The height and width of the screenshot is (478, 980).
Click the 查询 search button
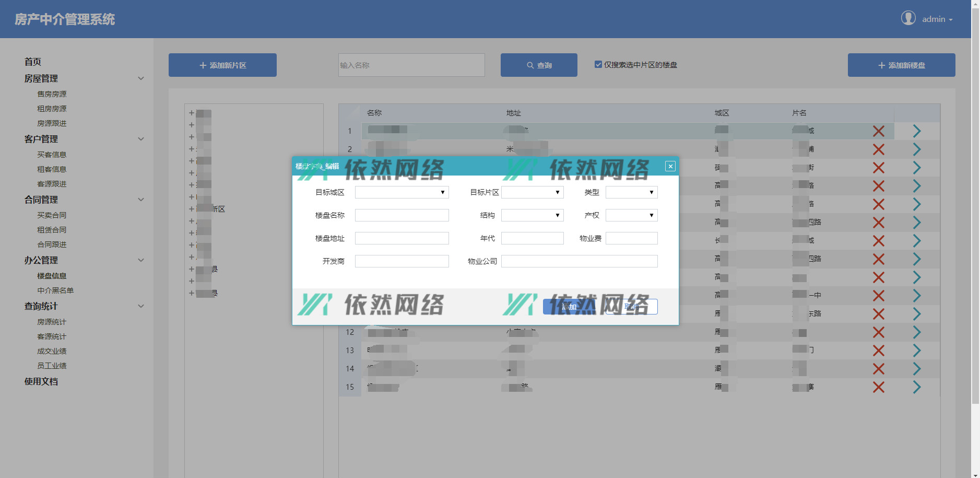(539, 65)
